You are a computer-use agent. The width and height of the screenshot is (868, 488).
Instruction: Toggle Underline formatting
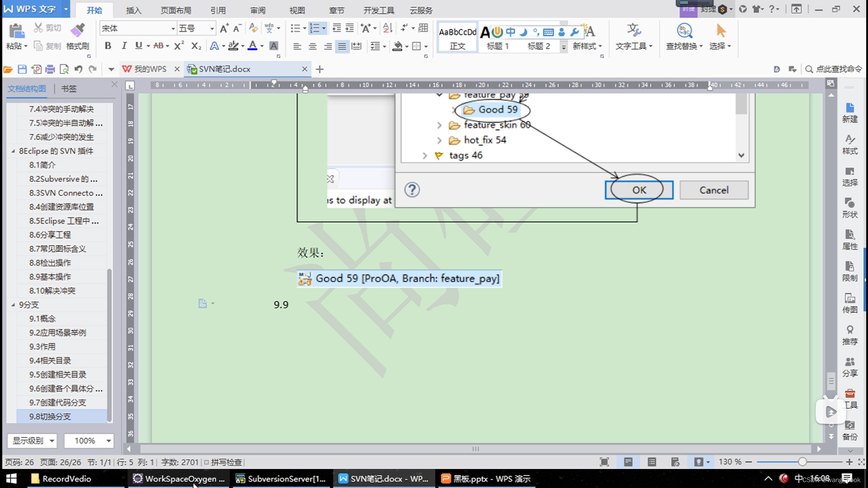[138, 46]
